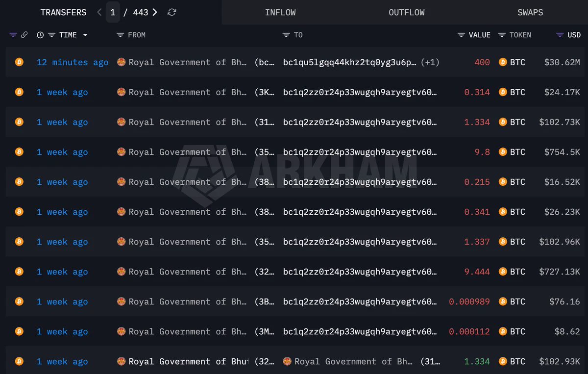Go to next transfers page arrow
The width and height of the screenshot is (588, 374).
click(155, 12)
